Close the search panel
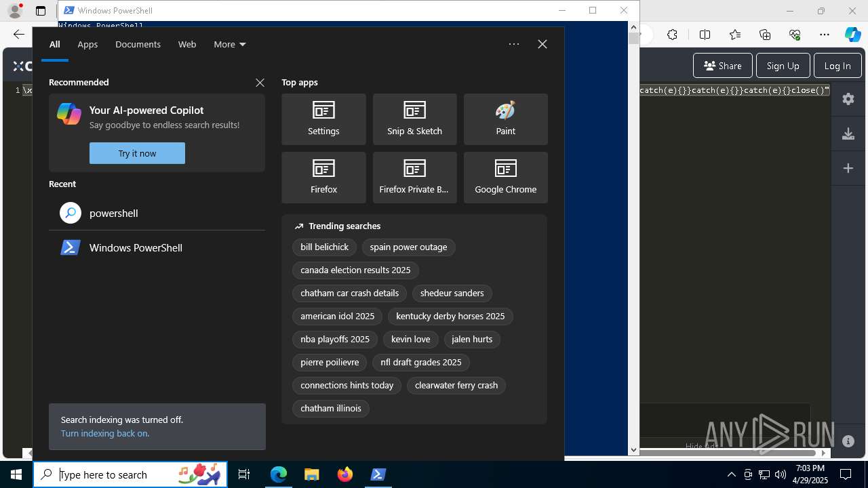This screenshot has height=488, width=868. tap(542, 44)
